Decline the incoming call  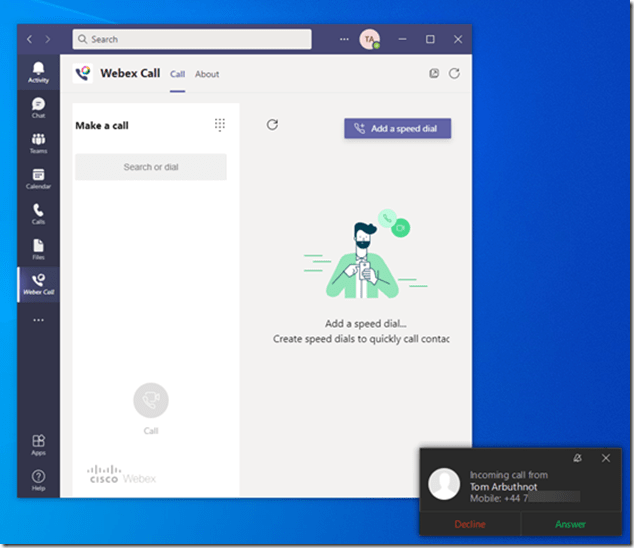pos(470,524)
